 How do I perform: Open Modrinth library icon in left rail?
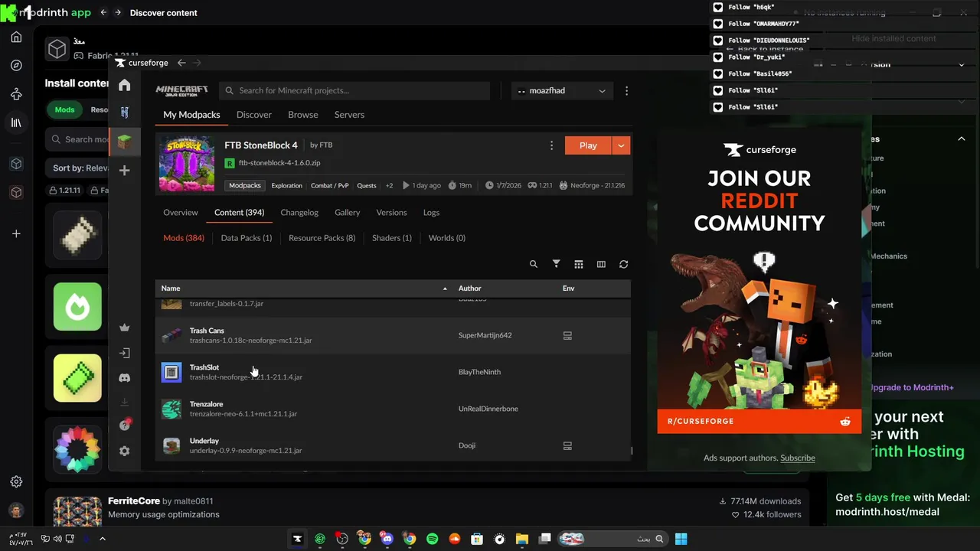16,122
